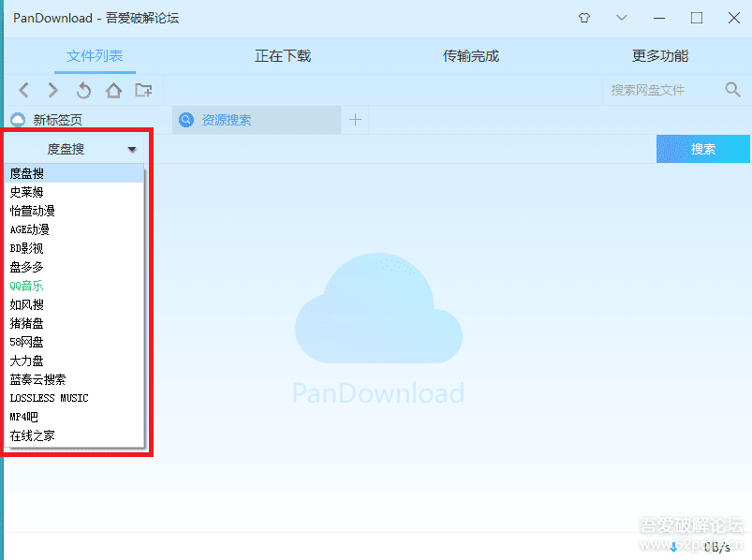Screen dimensions: 752x560
Task: Click the forward navigation arrow
Action: (53, 90)
